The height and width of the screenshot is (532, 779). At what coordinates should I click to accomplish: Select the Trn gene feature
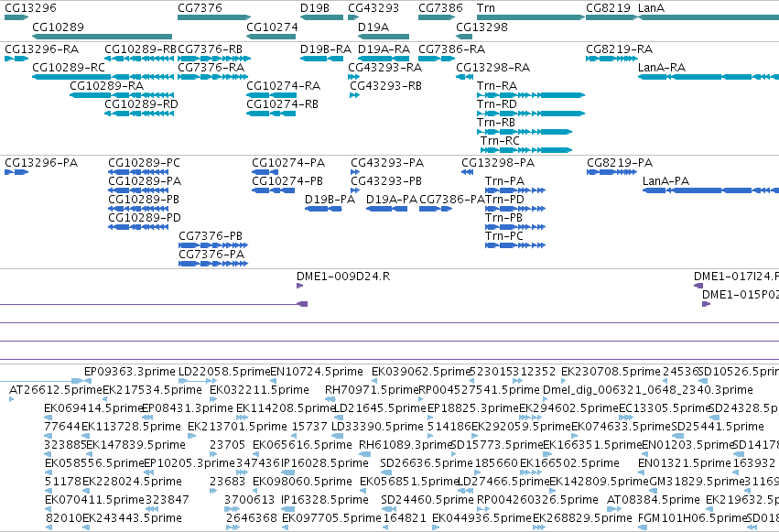tap(531, 17)
